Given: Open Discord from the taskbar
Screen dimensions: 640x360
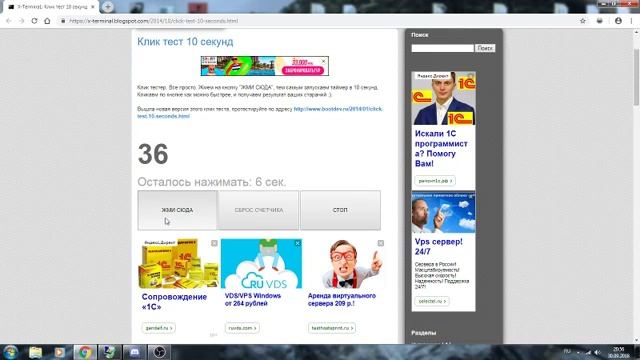Looking at the screenshot, I should [134, 352].
